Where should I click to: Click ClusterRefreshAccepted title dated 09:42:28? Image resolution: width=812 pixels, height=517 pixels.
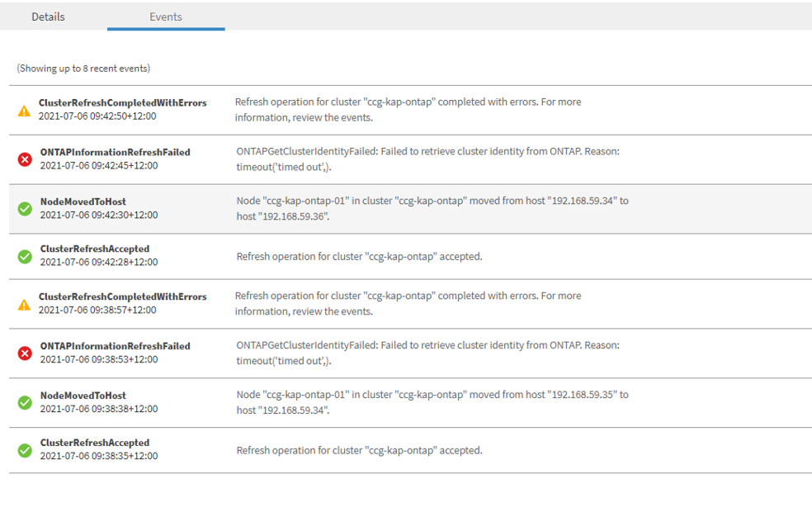95,249
